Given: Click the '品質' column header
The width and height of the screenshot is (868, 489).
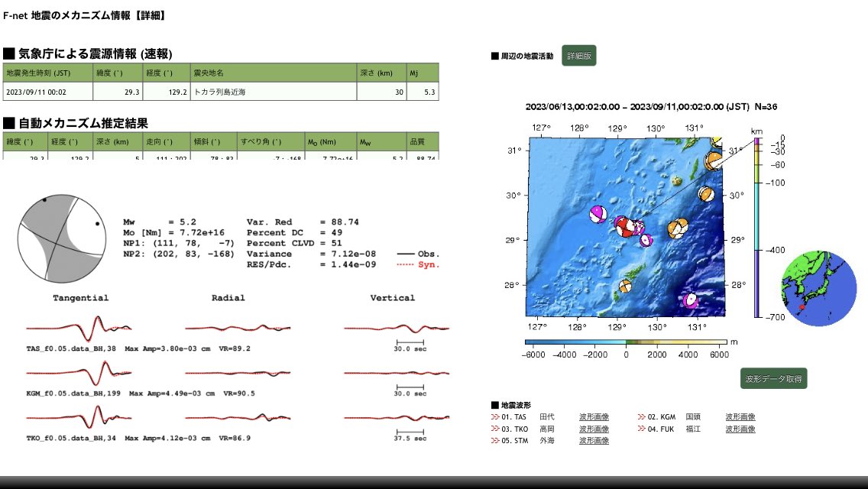Looking at the screenshot, I should click(x=423, y=142).
